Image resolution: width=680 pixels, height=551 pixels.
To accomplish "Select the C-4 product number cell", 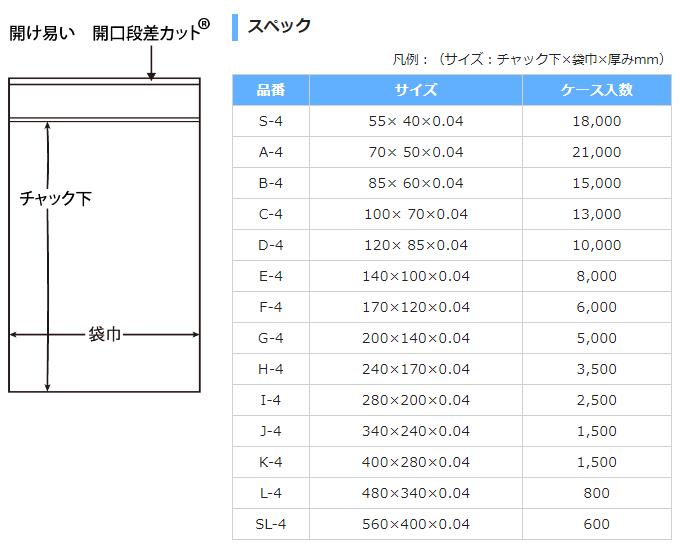I will (x=270, y=214).
